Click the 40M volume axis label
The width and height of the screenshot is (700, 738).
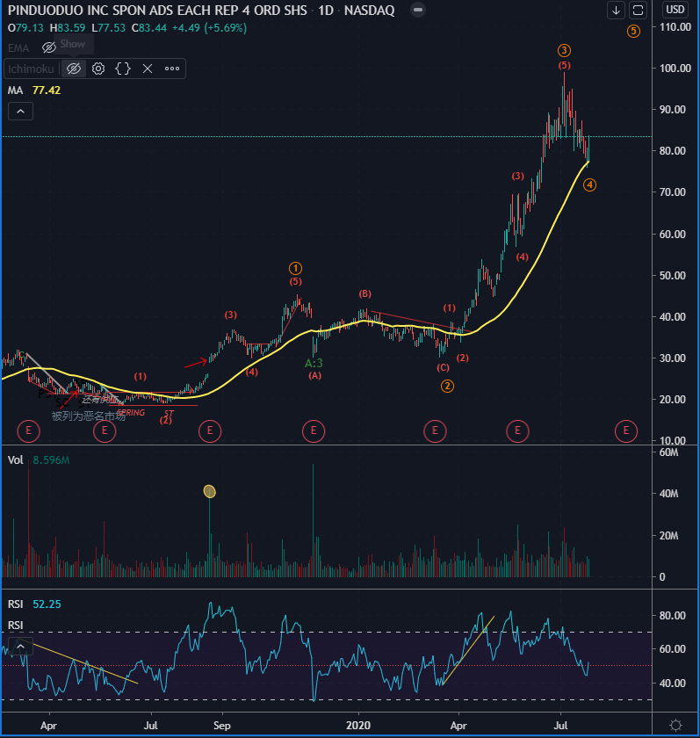click(x=668, y=494)
